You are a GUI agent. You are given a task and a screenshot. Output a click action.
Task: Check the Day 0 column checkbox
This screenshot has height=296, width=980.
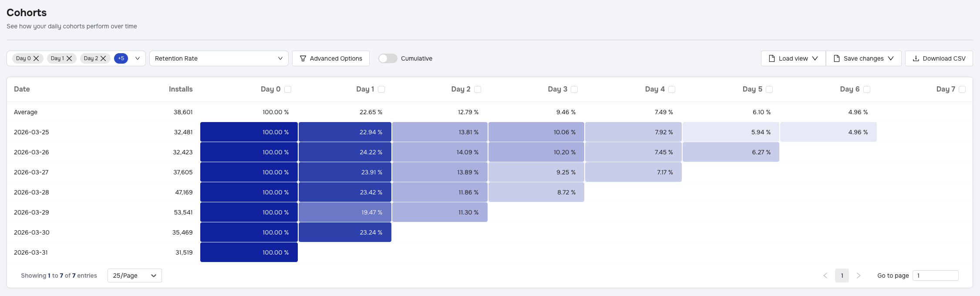point(288,89)
